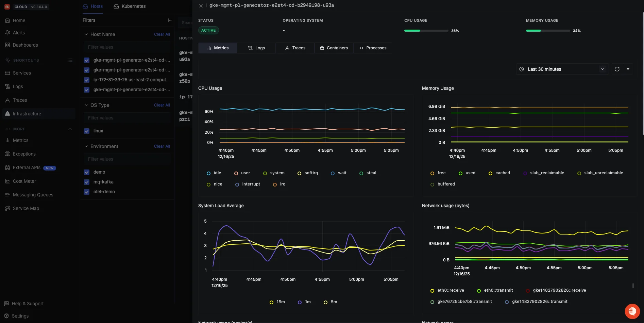Viewport: 644px width, 323px height.
Task: Open the Alerts section in the sidebar
Action: [x=19, y=33]
